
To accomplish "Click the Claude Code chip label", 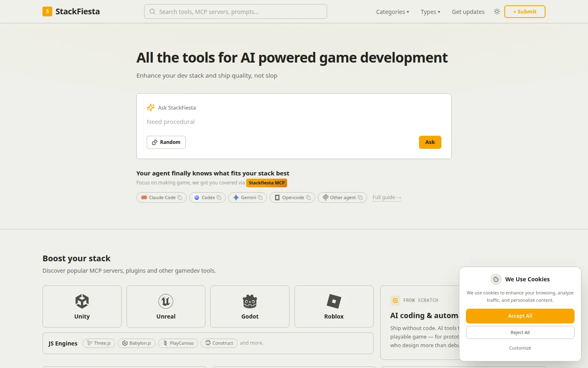I will click(162, 197).
